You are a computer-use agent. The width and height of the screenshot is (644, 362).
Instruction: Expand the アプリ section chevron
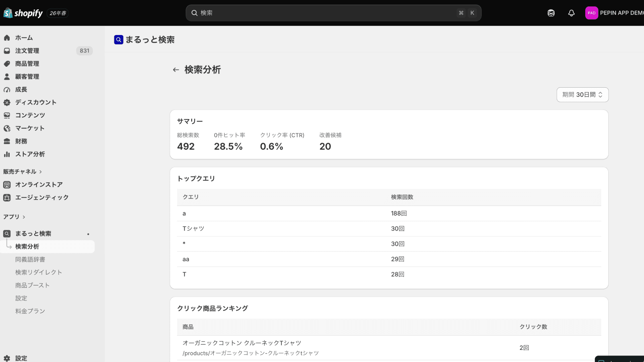pos(24,217)
